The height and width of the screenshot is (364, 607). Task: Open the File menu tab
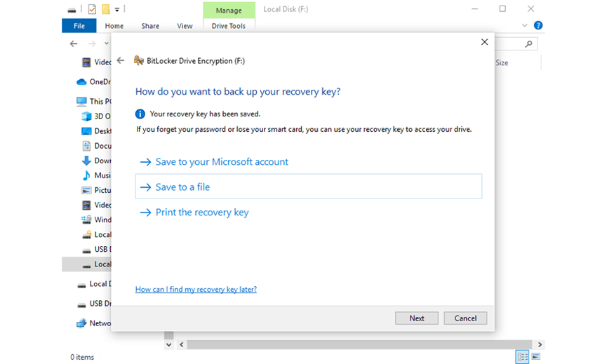[x=79, y=26]
